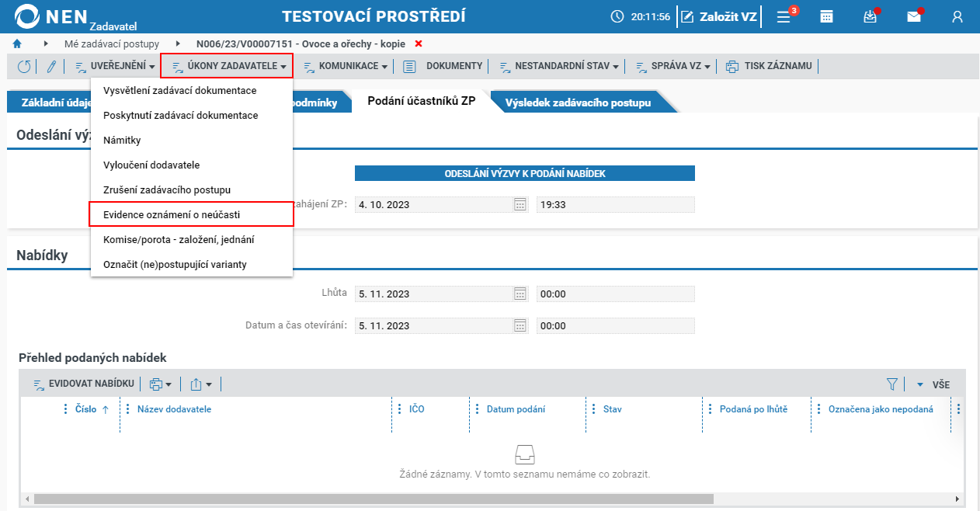Open calendar picker for Lhůta date
The image size is (980, 511).
[x=520, y=294]
